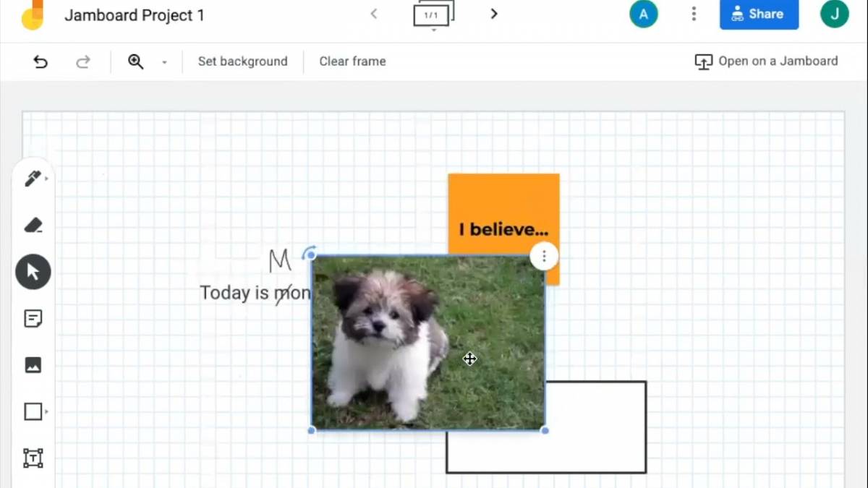Activate the Select arrow tool
The height and width of the screenshot is (488, 868).
(33, 272)
